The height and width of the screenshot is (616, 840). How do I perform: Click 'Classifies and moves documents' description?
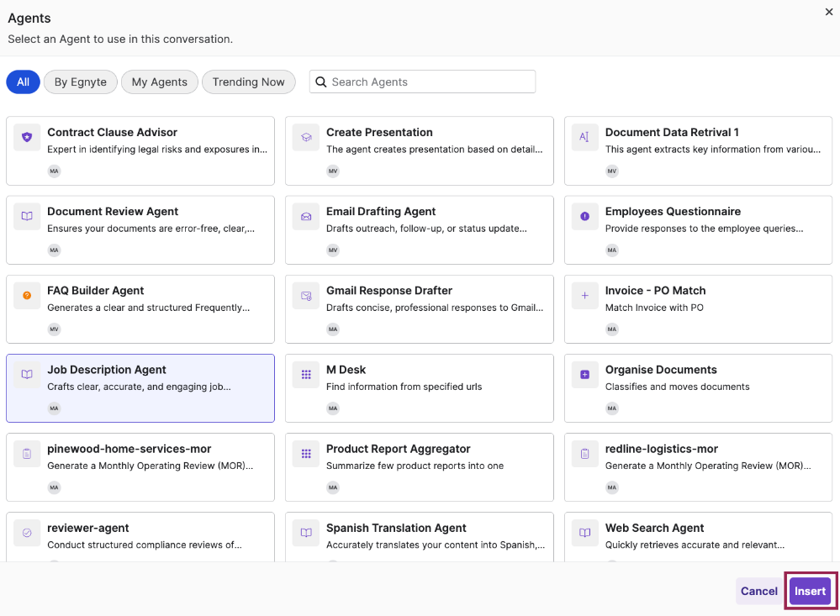coord(677,387)
